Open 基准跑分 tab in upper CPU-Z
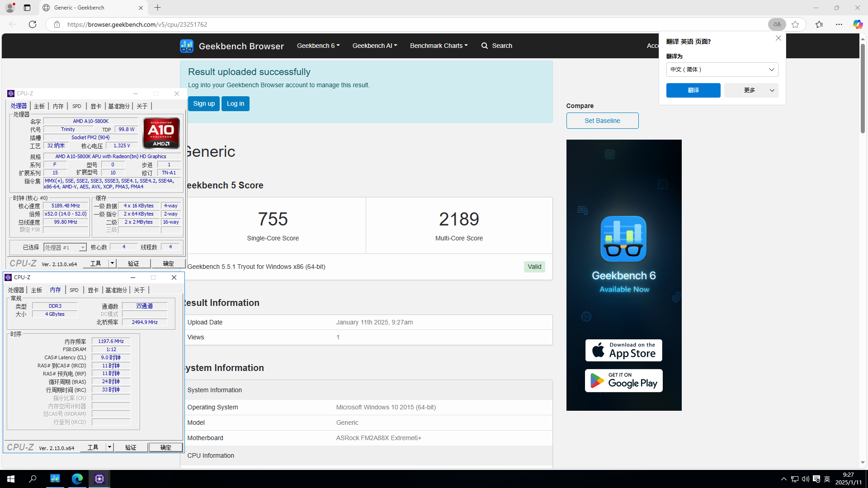The height and width of the screenshot is (488, 868). 119,106
